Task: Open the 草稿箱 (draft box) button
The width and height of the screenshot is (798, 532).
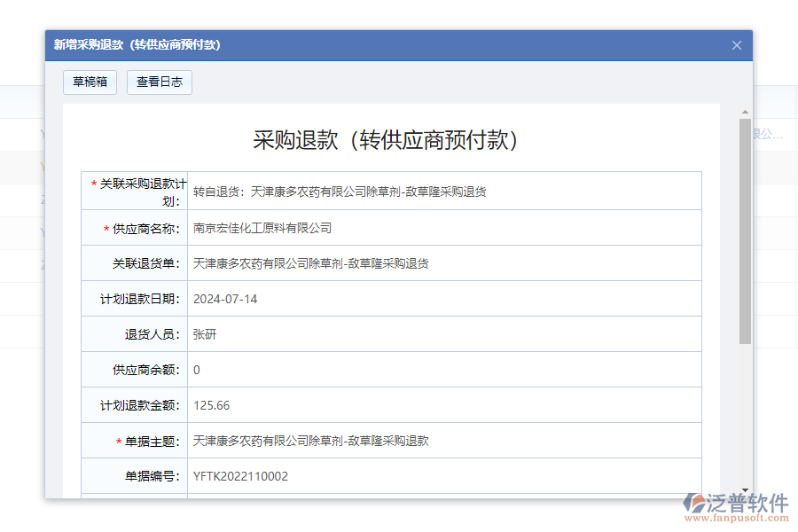Action: 90,82
